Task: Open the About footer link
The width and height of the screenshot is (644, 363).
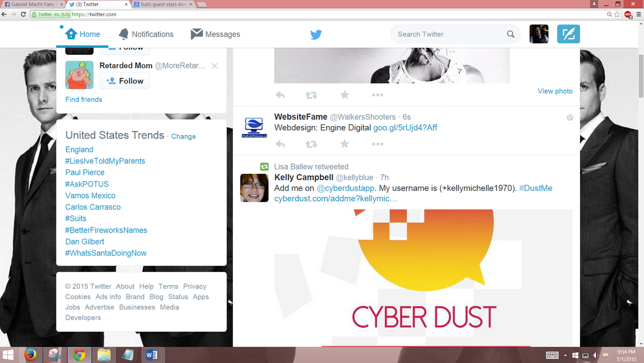Action: (125, 286)
